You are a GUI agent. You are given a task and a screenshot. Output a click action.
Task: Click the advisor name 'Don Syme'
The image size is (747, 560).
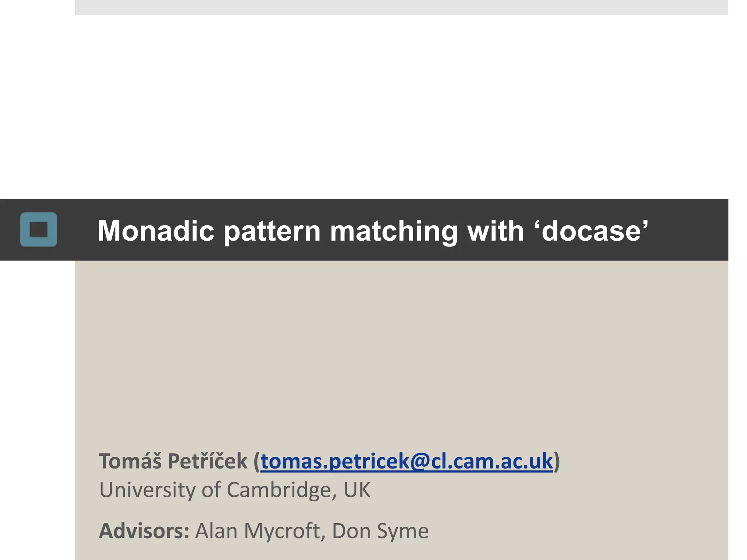[x=380, y=531]
